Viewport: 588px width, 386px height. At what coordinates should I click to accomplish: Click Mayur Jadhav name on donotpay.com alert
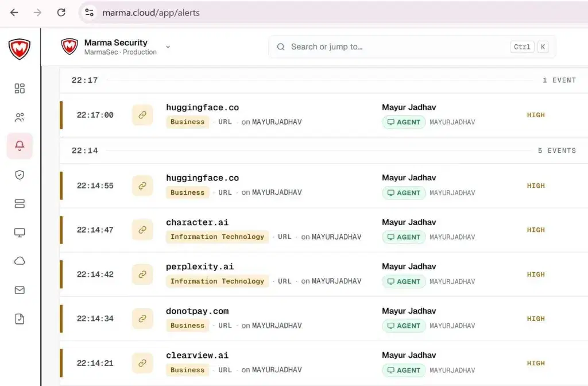point(409,311)
